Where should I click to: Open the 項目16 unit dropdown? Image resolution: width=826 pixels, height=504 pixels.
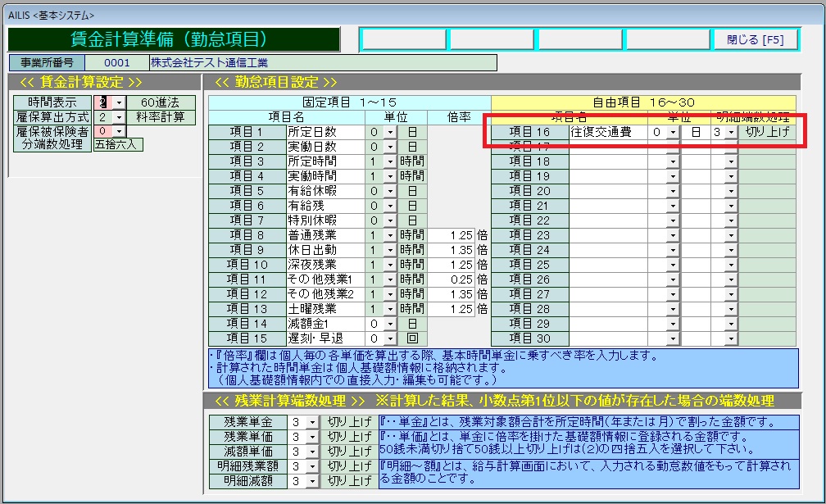673,132
